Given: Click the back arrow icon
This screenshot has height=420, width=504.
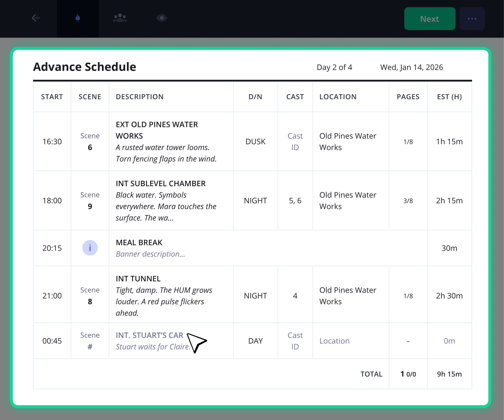Looking at the screenshot, I should point(36,18).
